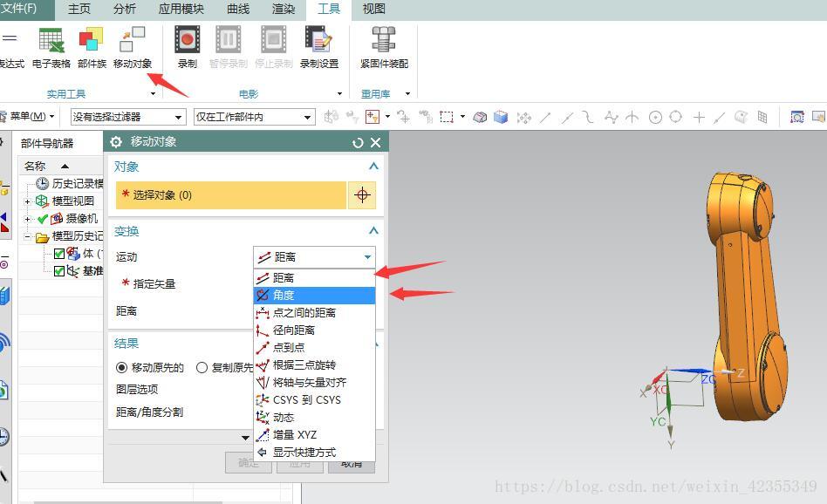Expand more dialog options at bottom

[x=245, y=438]
